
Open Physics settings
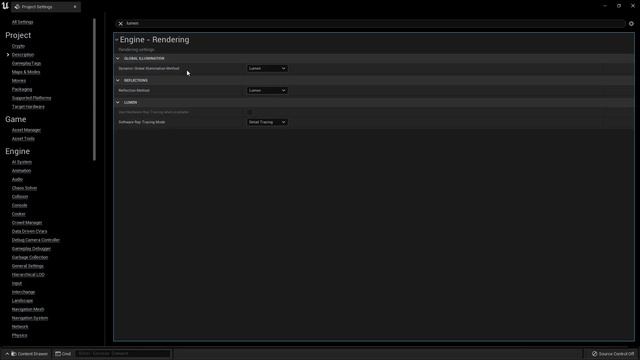pos(20,336)
